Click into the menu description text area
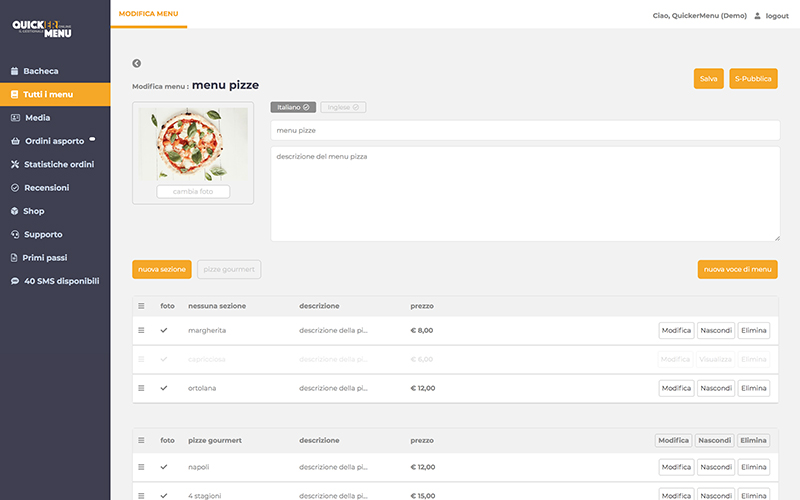Viewport: 800px width, 500px height. coord(525,194)
